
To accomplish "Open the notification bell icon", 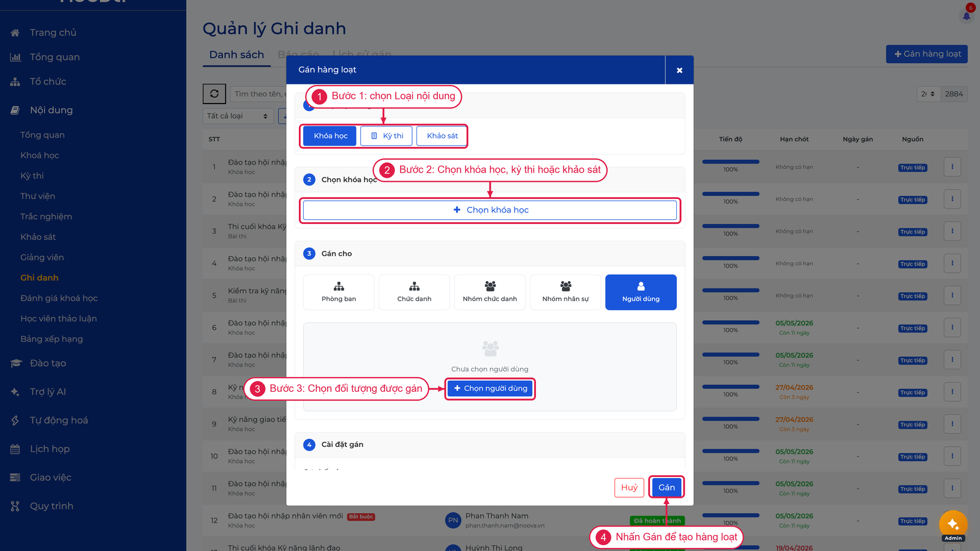I will click(967, 15).
